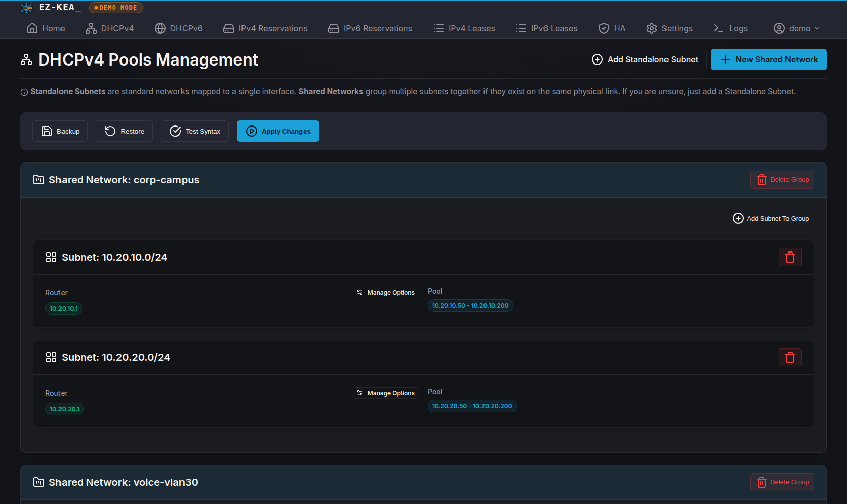Delete the corp-campus group
The image size is (847, 504).
click(x=782, y=180)
